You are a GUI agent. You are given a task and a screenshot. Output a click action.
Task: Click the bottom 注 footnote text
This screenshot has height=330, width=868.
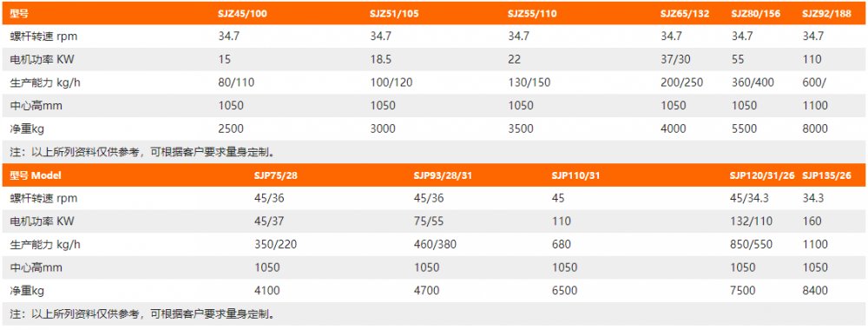142,314
